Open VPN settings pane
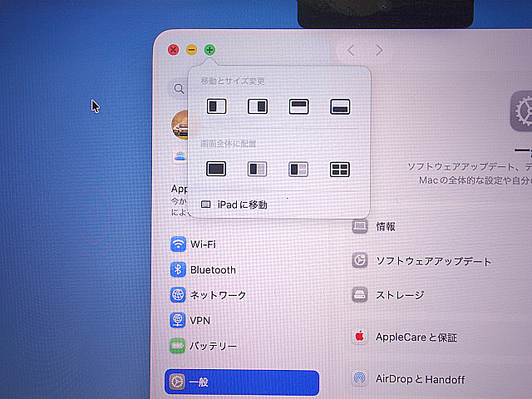 (199, 320)
